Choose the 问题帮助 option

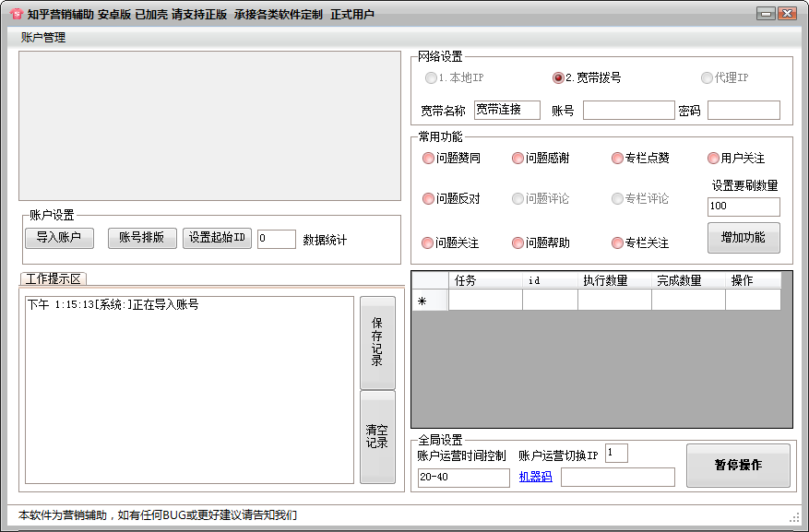pos(518,243)
